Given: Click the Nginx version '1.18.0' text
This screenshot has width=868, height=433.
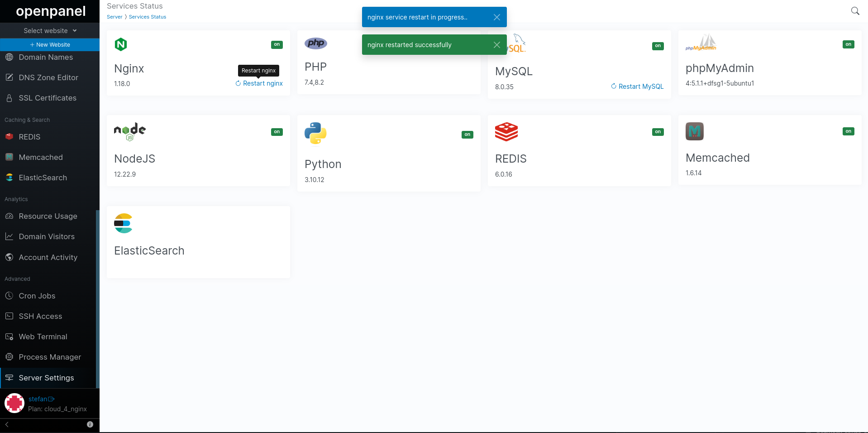Looking at the screenshot, I should [122, 84].
